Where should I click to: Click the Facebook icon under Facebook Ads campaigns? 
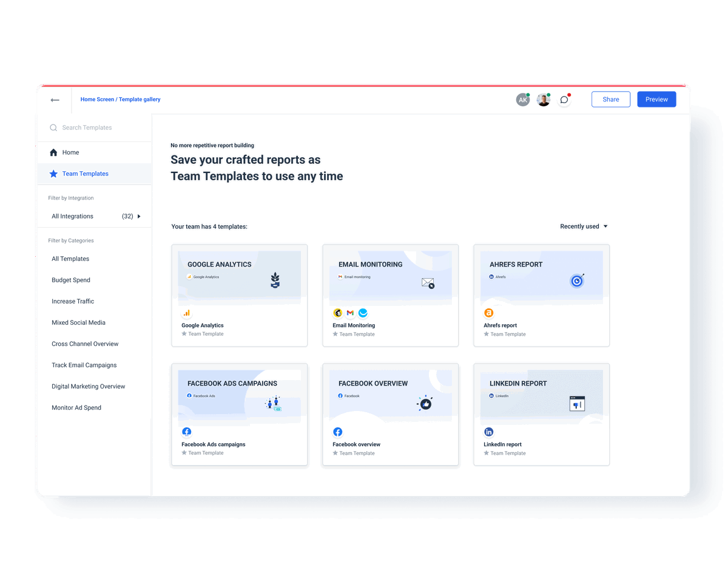186,432
